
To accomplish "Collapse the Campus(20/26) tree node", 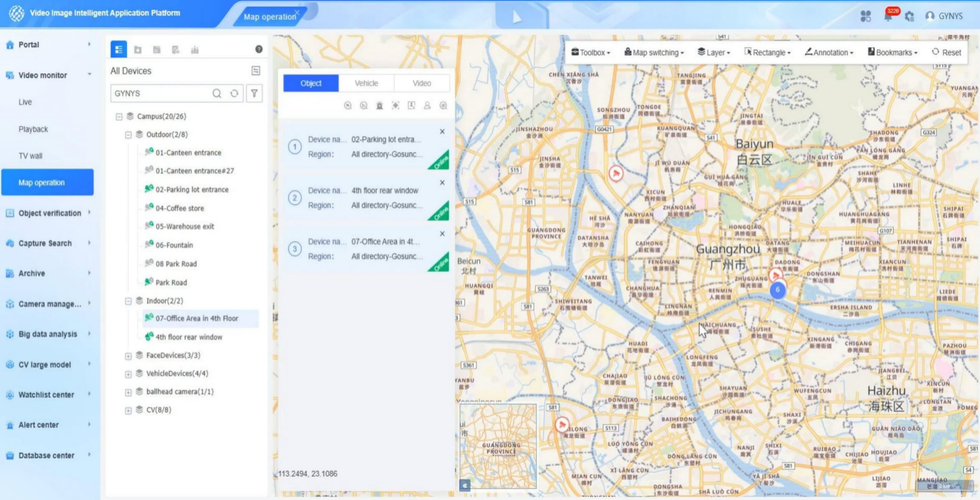I will (119, 116).
